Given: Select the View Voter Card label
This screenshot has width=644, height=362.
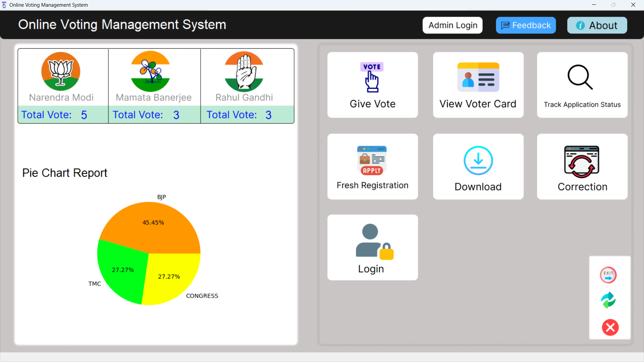Looking at the screenshot, I should pos(478,104).
